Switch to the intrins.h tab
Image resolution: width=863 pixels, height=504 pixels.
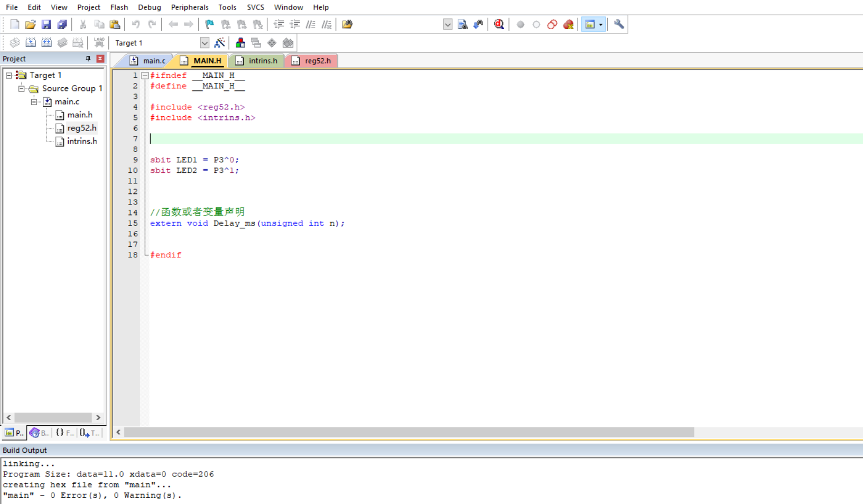tap(257, 61)
